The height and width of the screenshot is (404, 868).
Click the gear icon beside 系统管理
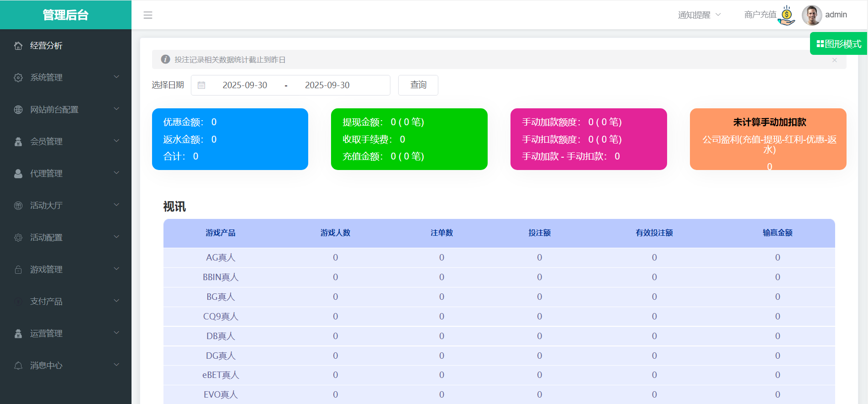click(18, 78)
